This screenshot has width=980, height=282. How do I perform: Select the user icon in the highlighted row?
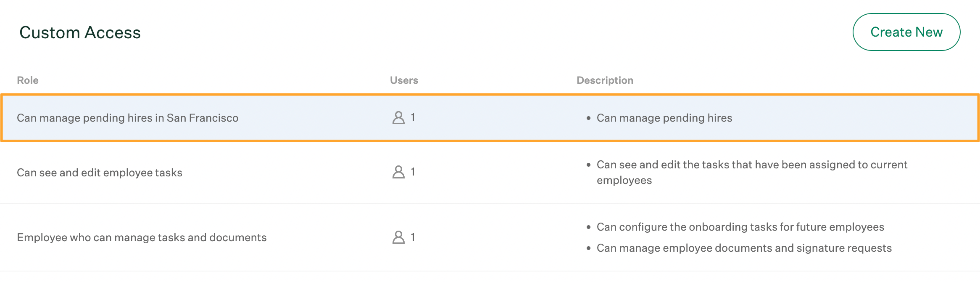[x=398, y=117]
